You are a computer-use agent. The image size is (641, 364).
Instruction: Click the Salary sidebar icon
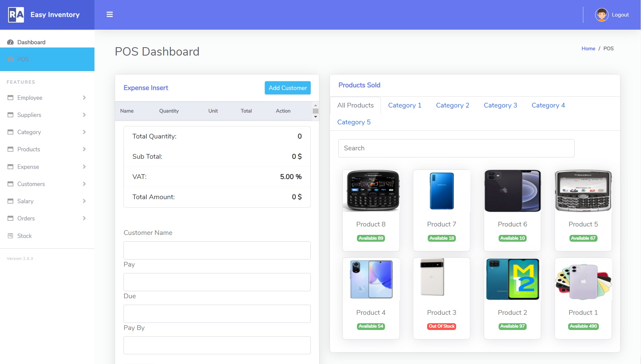10,201
